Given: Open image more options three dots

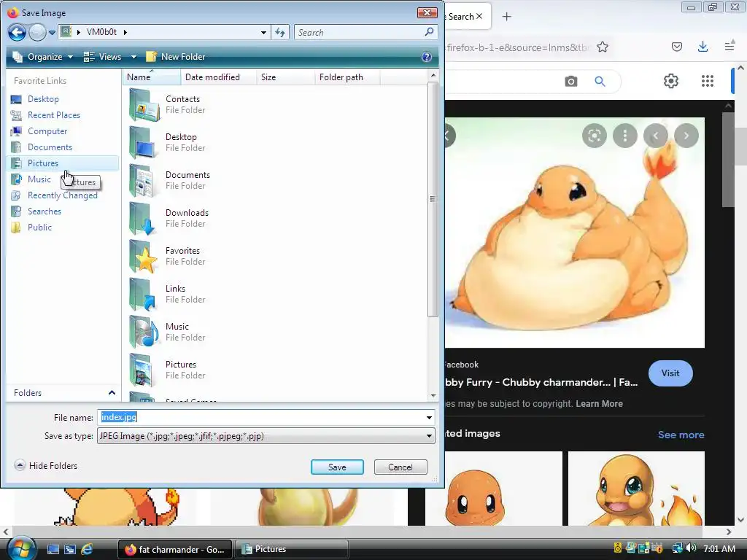Looking at the screenshot, I should [x=625, y=136].
